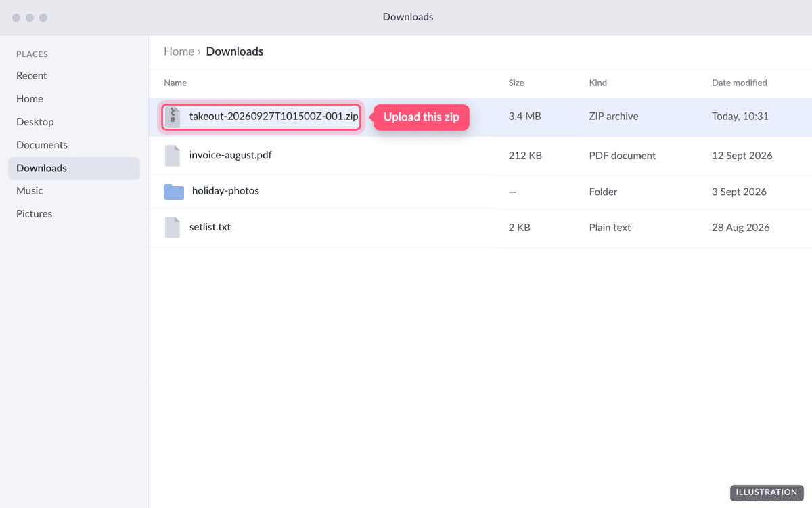Viewport: 812px width, 508px height.
Task: Click the Today, 10:31 date cell
Action: pos(740,117)
